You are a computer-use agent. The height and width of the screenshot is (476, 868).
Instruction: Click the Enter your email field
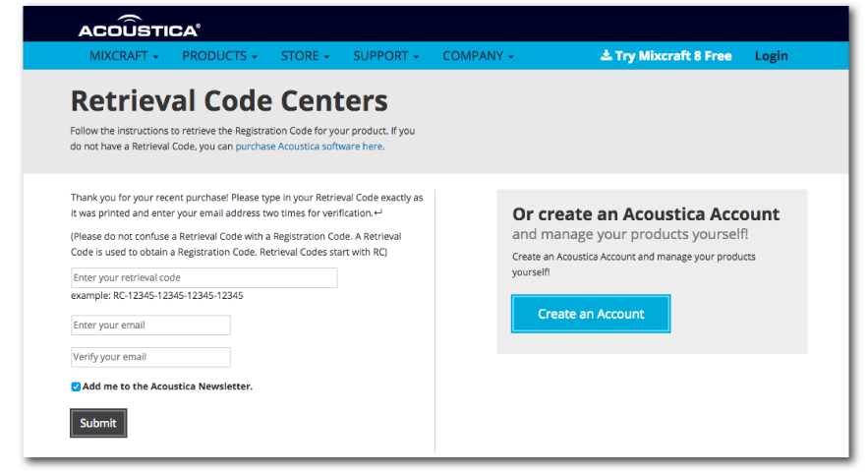pos(150,326)
